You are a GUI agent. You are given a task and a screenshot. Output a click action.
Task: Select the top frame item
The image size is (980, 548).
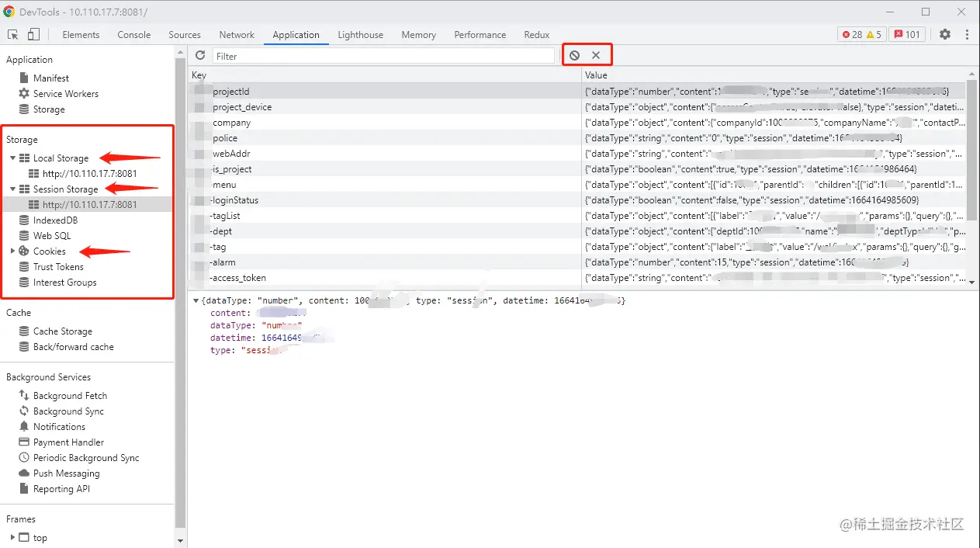click(40, 538)
